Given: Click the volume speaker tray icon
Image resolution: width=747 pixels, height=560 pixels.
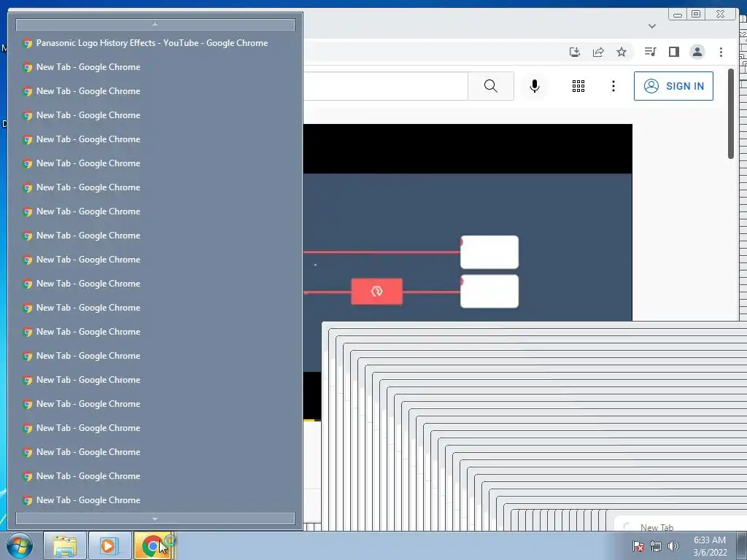Looking at the screenshot, I should coord(673,546).
